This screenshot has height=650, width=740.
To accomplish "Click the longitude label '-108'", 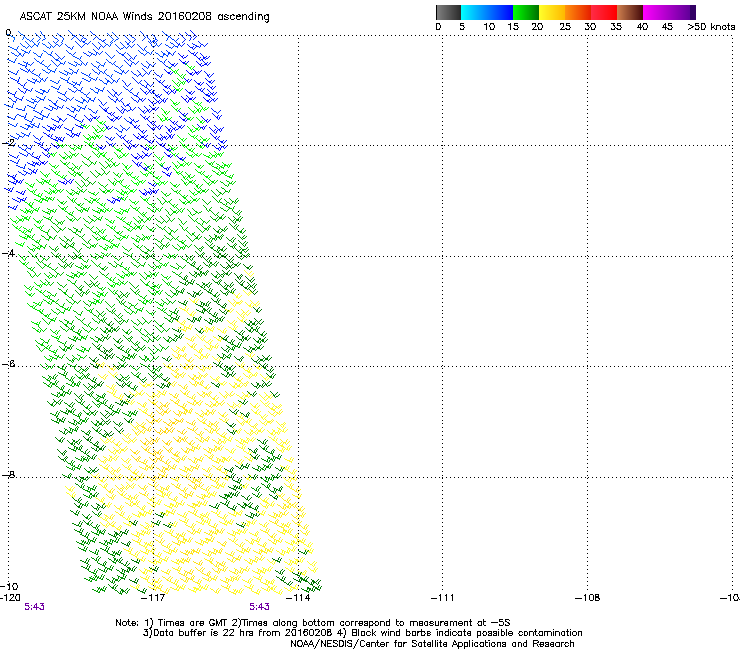I will 588,598.
